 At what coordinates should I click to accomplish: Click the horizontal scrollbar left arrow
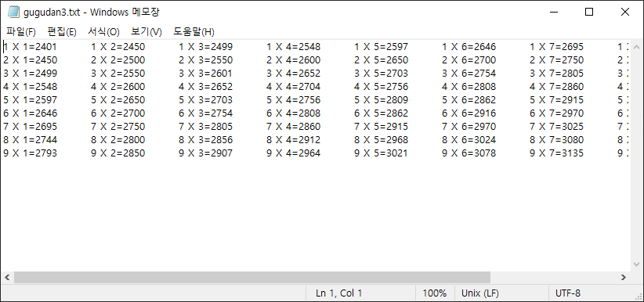[x=6, y=278]
